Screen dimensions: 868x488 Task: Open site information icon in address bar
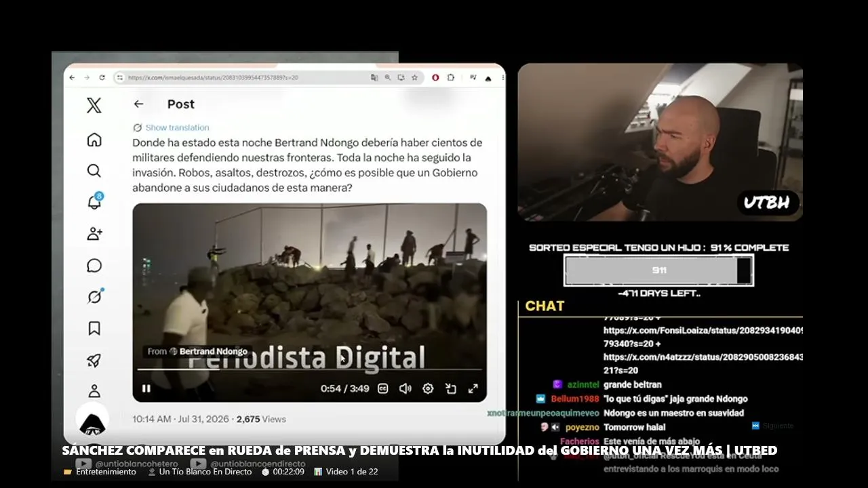coord(120,77)
